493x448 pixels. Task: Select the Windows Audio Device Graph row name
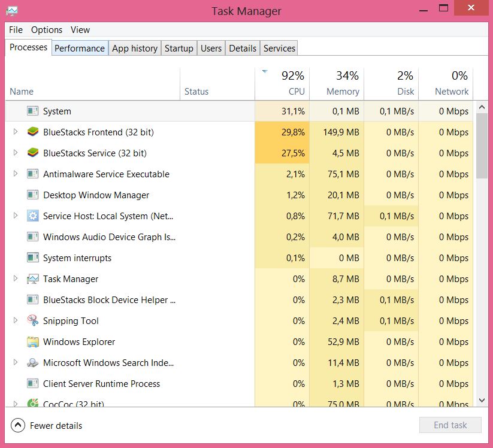(x=109, y=237)
